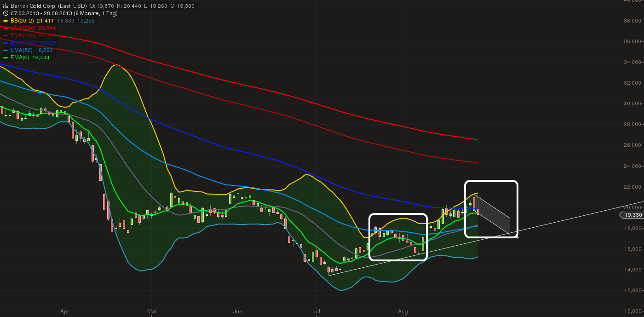
Task: Select the blue EMA(100) line marker icon
Action: [x=5, y=43]
